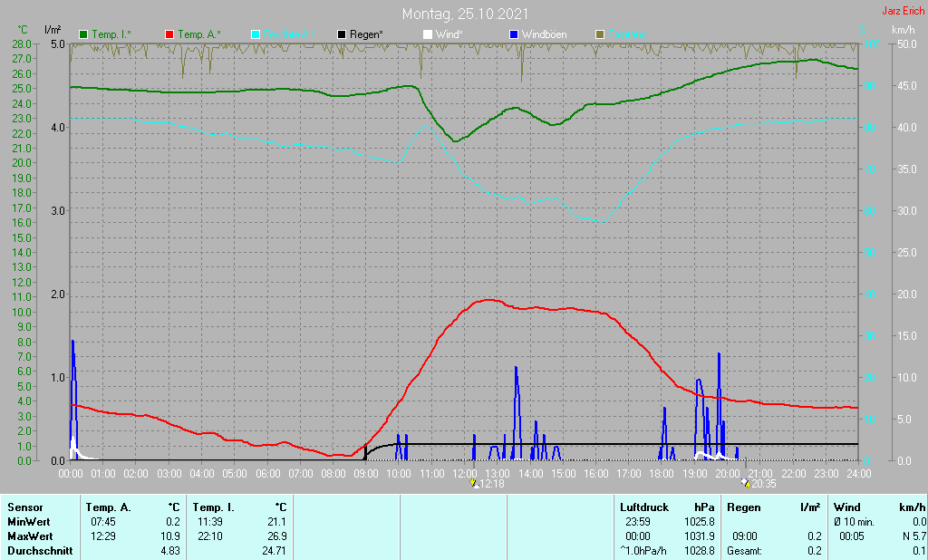Click the 'N 5.7' maximum wind value
The width and height of the screenshot is (928, 560).
click(x=914, y=536)
